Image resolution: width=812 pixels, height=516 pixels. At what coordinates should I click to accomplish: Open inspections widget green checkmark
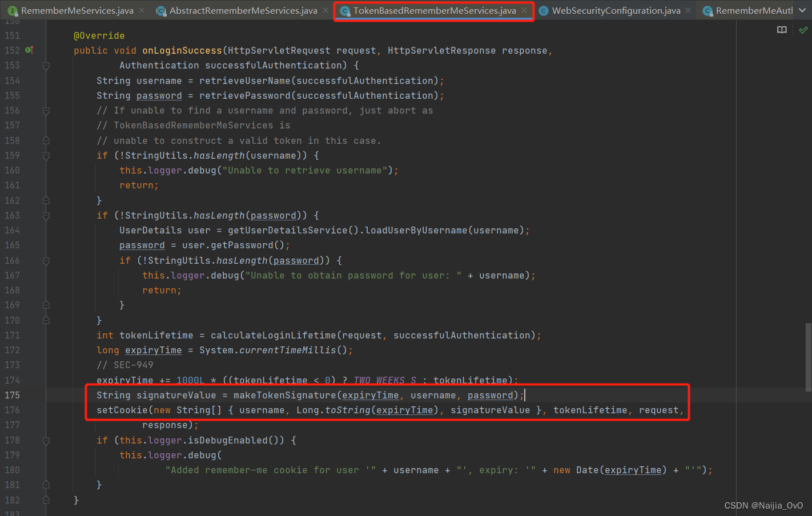pos(803,30)
